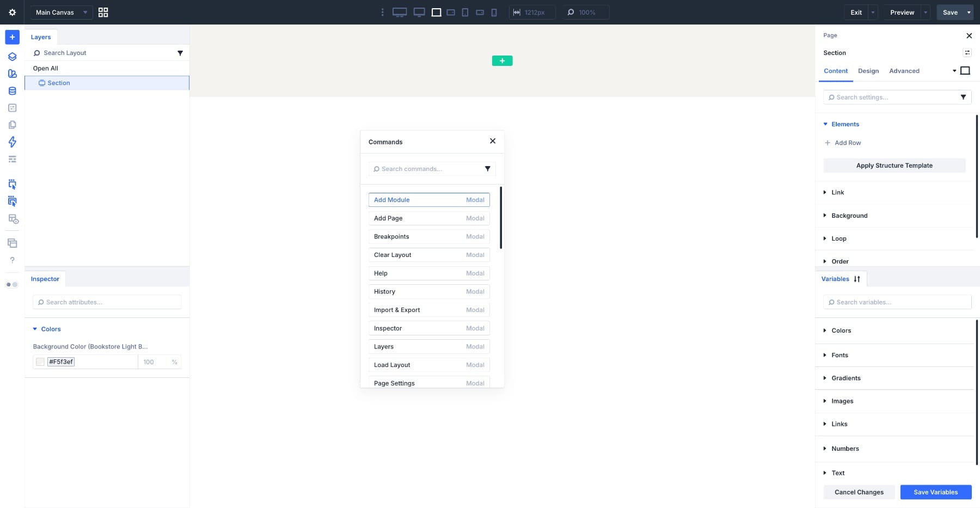The image size is (980, 508).
Task: Click the Save Variables button
Action: 935,492
